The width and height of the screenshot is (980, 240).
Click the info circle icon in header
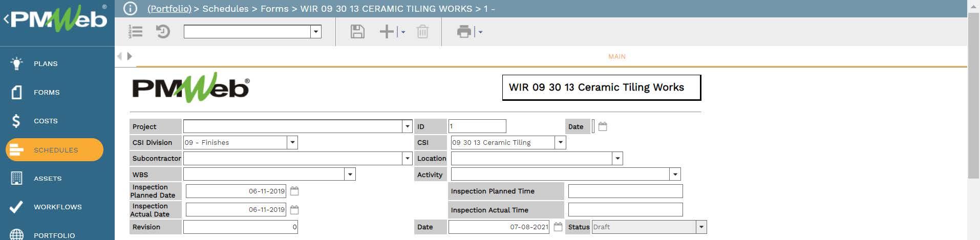tap(130, 9)
